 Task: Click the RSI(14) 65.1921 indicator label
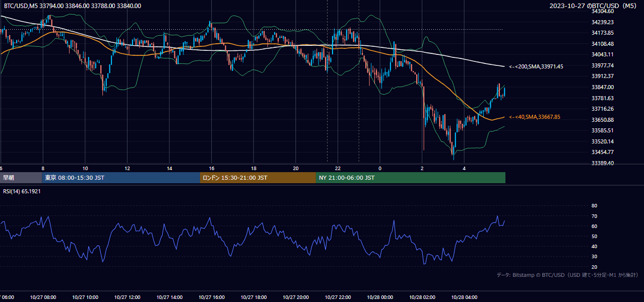(x=22, y=192)
